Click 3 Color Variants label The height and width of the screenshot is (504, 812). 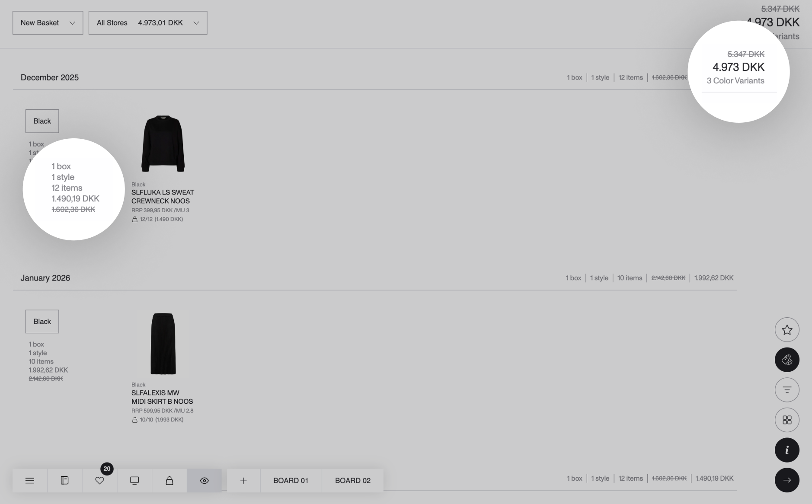735,81
